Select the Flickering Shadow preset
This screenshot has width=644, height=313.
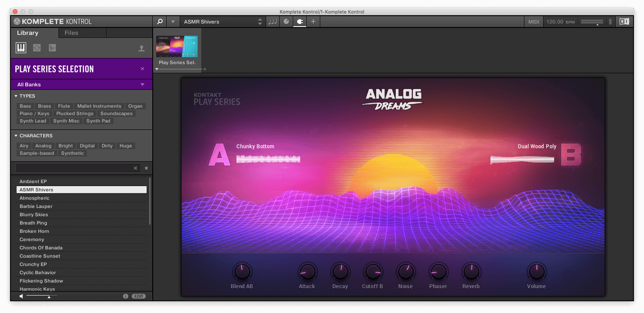pos(82,281)
